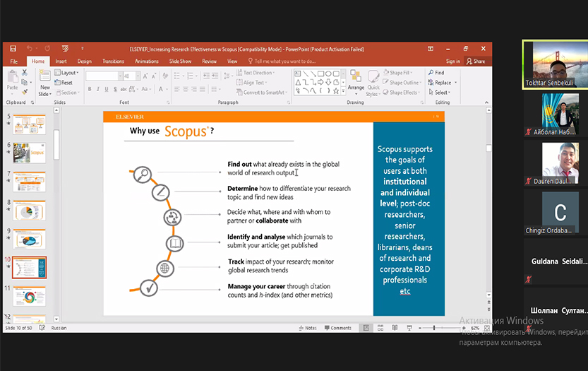Click the Slide Show status icon
Screen dimensions: 588x371
click(409, 328)
